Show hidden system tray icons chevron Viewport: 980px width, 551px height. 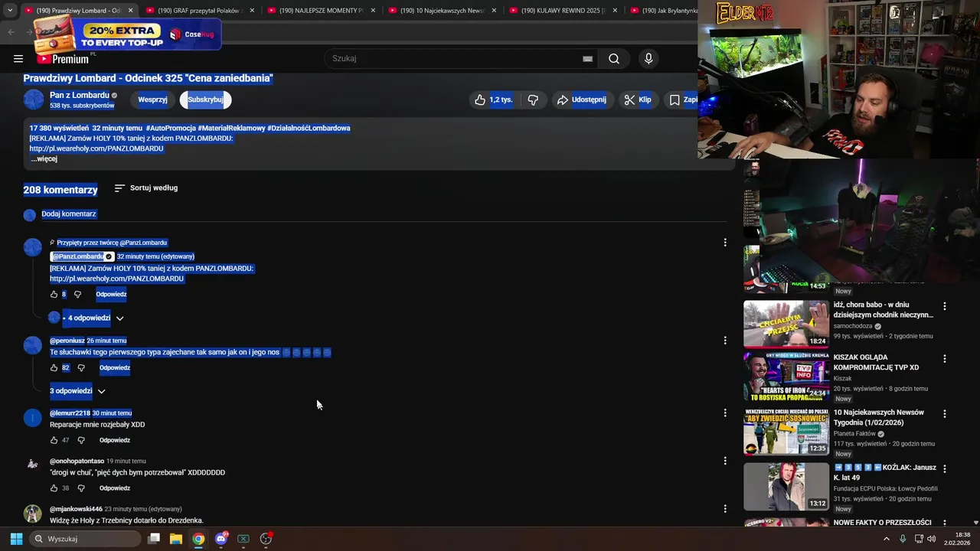tap(887, 539)
